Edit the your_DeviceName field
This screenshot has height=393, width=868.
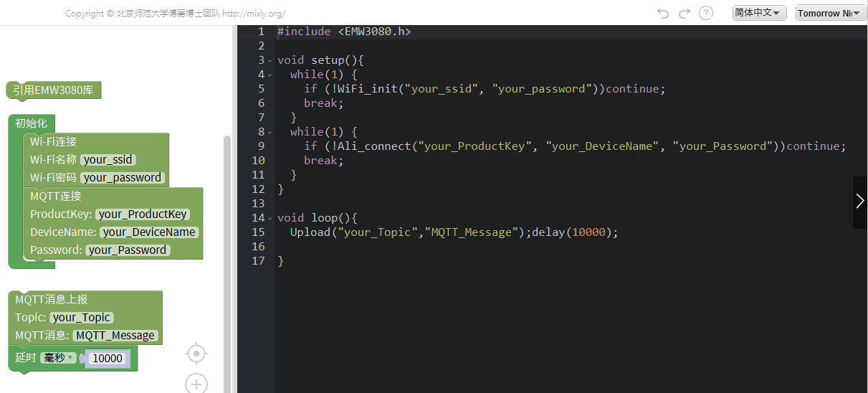click(149, 232)
